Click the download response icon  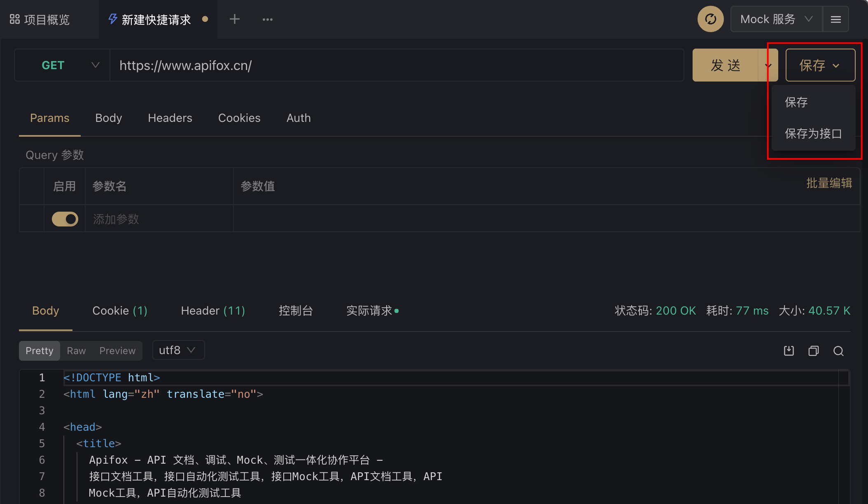(x=789, y=351)
